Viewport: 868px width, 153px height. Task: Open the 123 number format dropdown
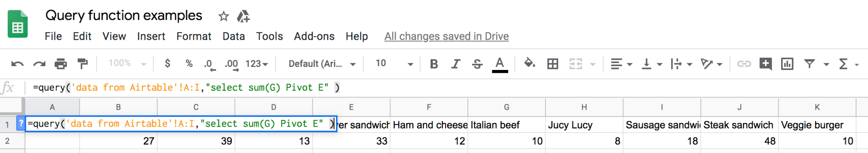pyautogui.click(x=257, y=64)
